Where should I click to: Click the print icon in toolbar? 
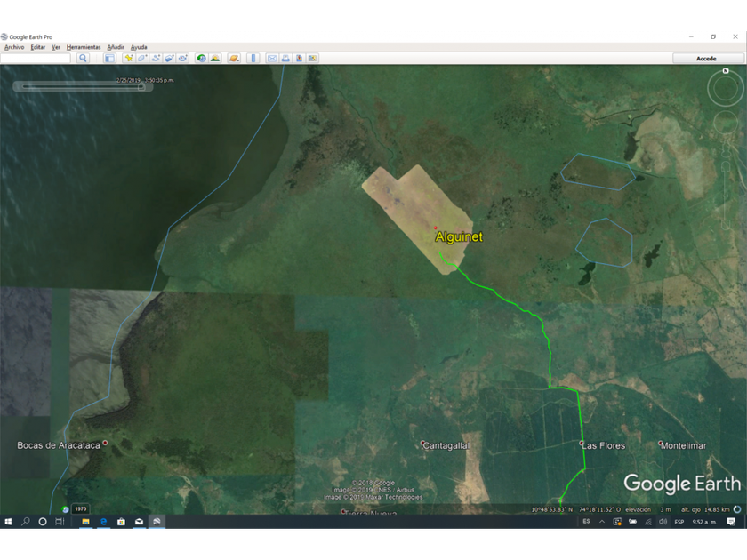(x=285, y=58)
